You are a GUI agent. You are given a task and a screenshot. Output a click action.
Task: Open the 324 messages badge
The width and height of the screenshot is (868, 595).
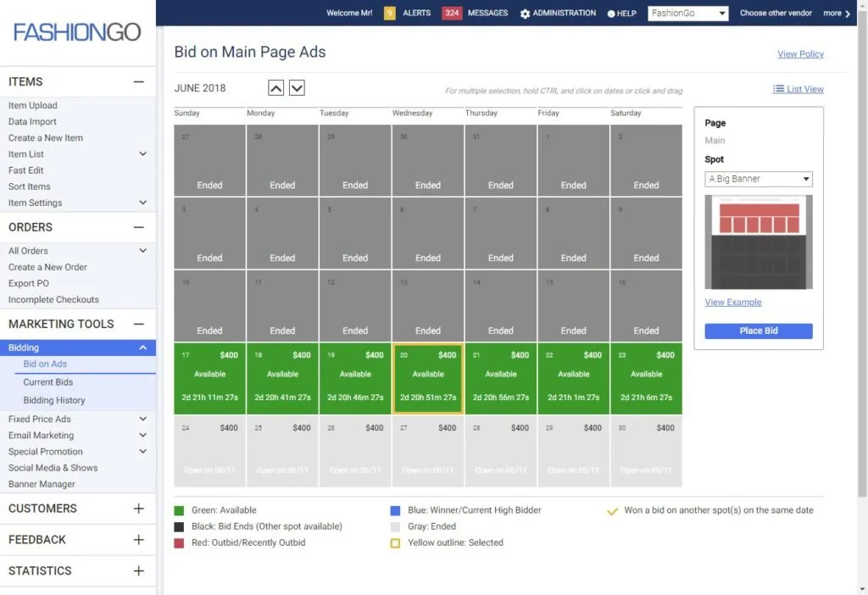click(452, 13)
